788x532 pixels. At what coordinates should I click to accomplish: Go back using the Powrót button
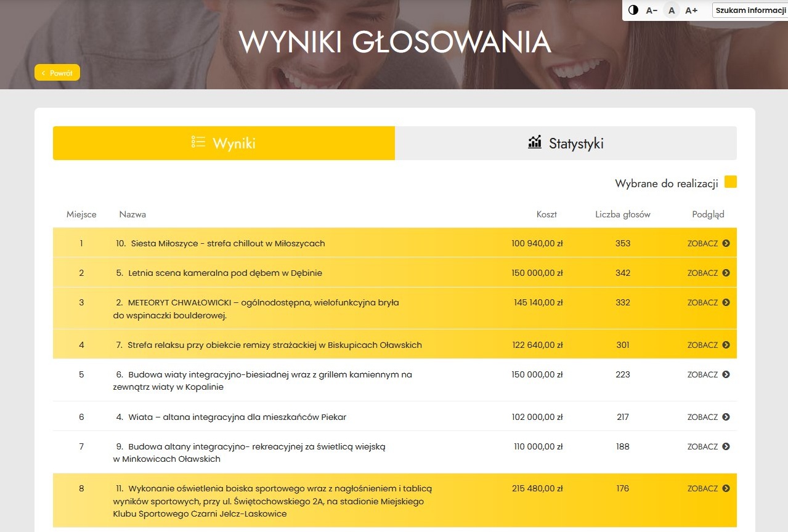[57, 73]
